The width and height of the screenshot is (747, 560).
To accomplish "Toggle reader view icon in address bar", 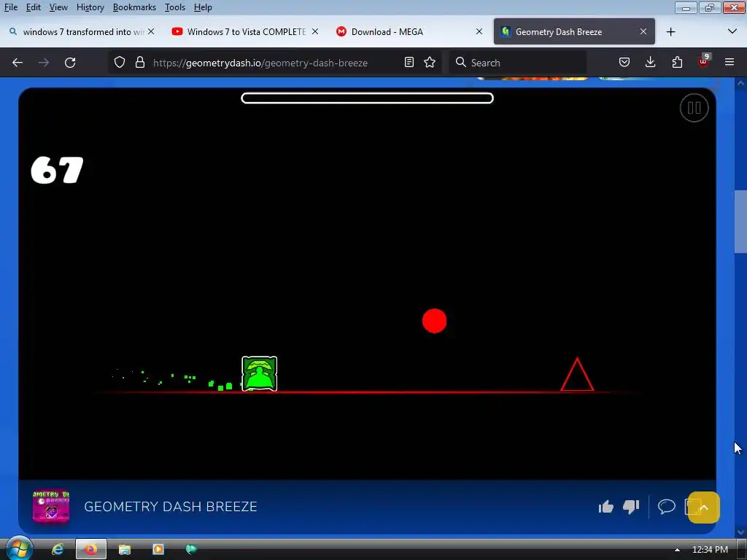I will (409, 63).
